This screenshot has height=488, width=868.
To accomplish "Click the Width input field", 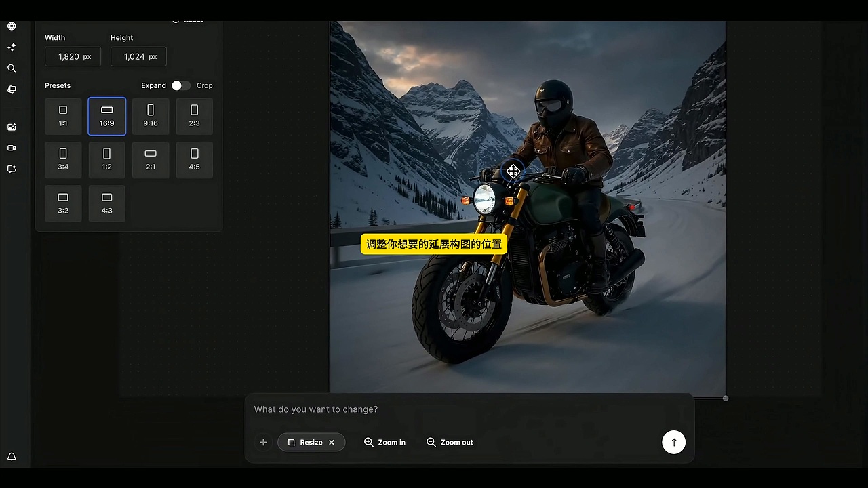I will 73,57.
